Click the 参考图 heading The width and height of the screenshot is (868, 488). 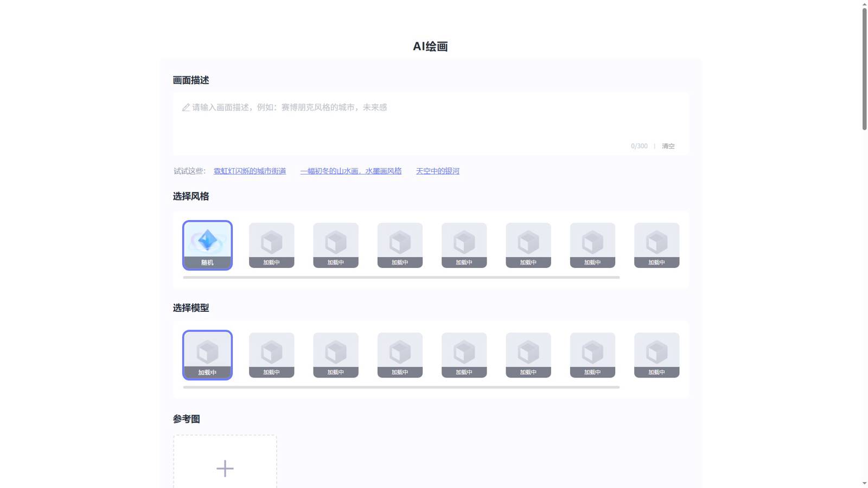click(187, 419)
